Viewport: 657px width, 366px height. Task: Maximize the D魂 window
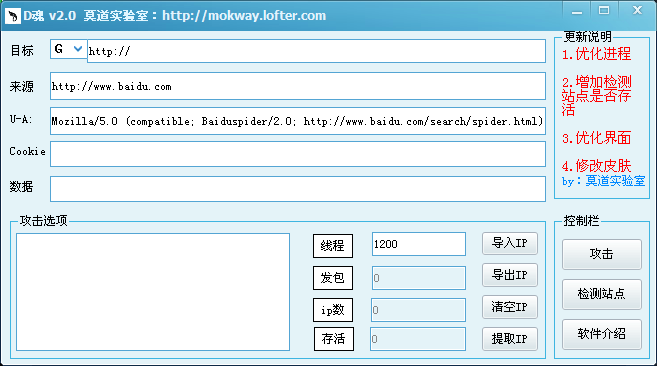(x=604, y=10)
